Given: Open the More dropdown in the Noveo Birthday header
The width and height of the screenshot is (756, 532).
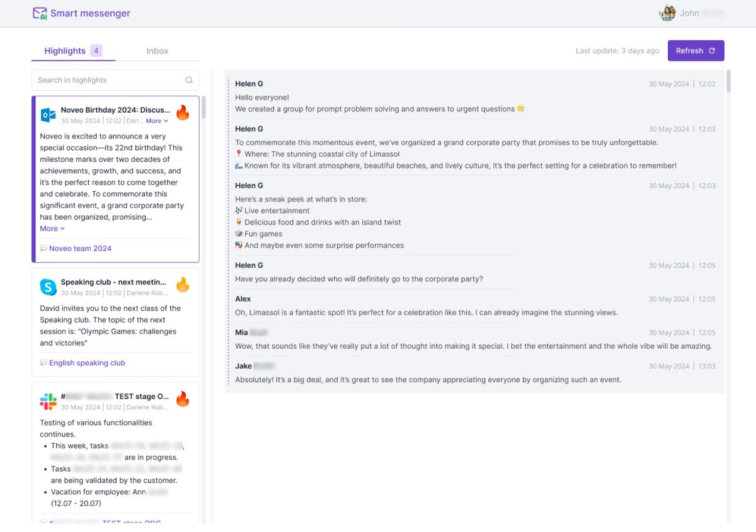Looking at the screenshot, I should click(x=156, y=120).
